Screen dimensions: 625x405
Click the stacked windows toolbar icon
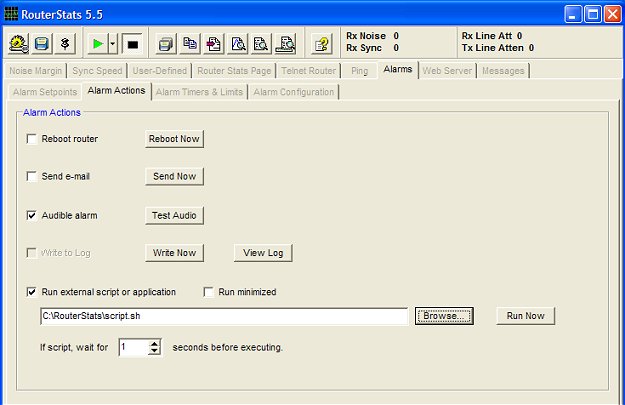[x=166, y=44]
